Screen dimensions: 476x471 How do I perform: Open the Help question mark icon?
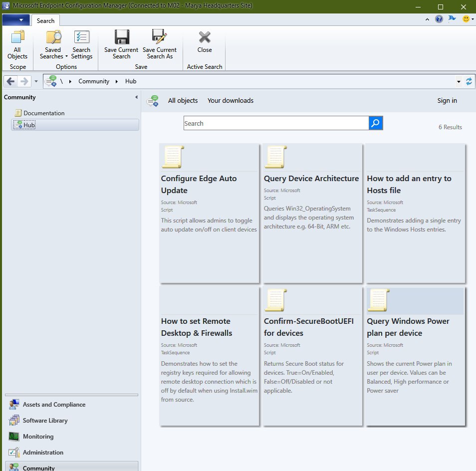439,19
